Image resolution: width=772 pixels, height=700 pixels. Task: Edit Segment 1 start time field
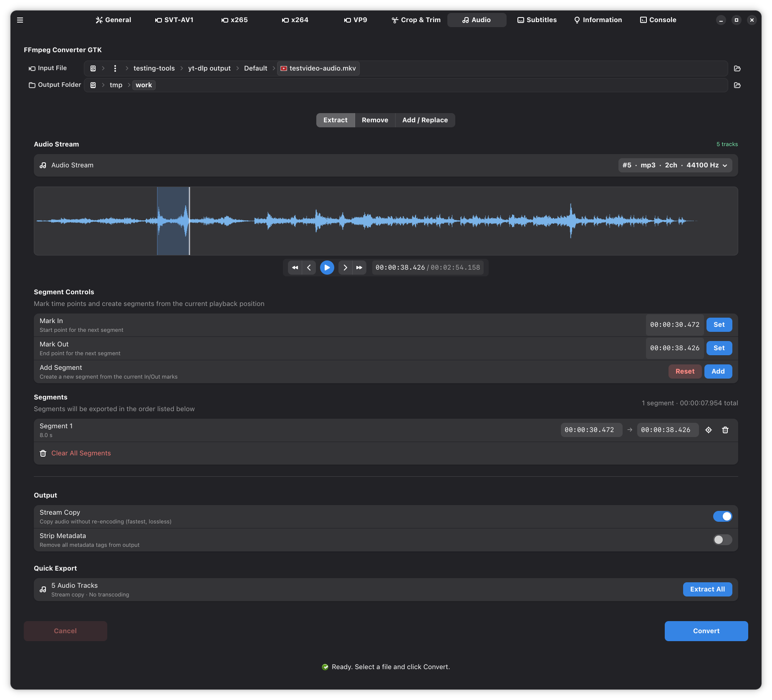[x=591, y=430]
